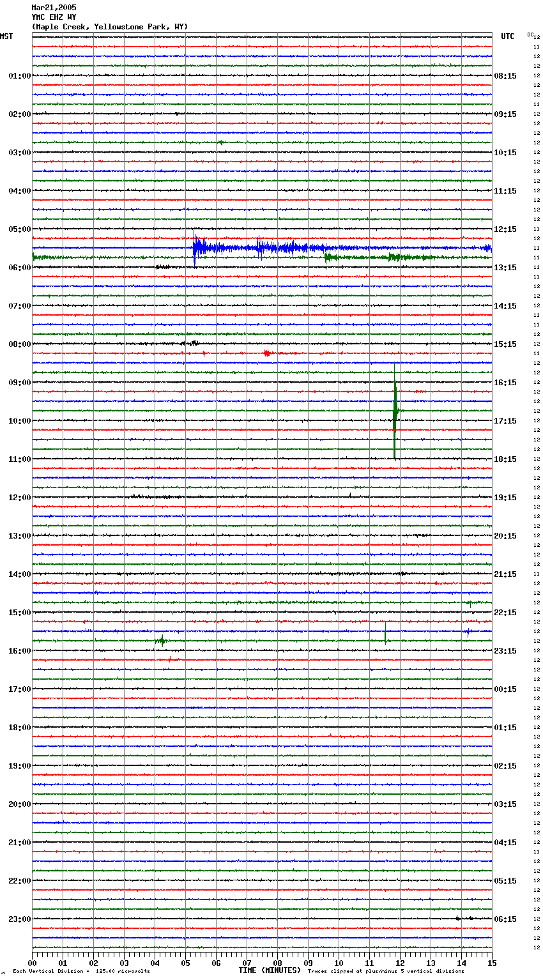The height and width of the screenshot is (980, 543).
Task: Click the date header Mar21,2005
Action: click(x=54, y=8)
